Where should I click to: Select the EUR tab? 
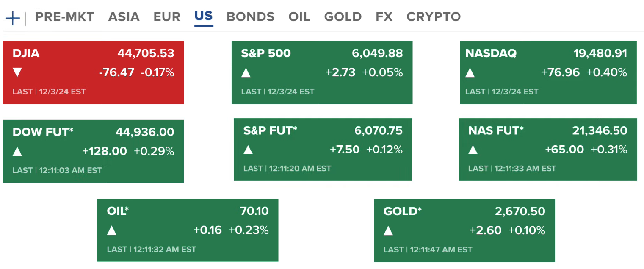click(167, 17)
